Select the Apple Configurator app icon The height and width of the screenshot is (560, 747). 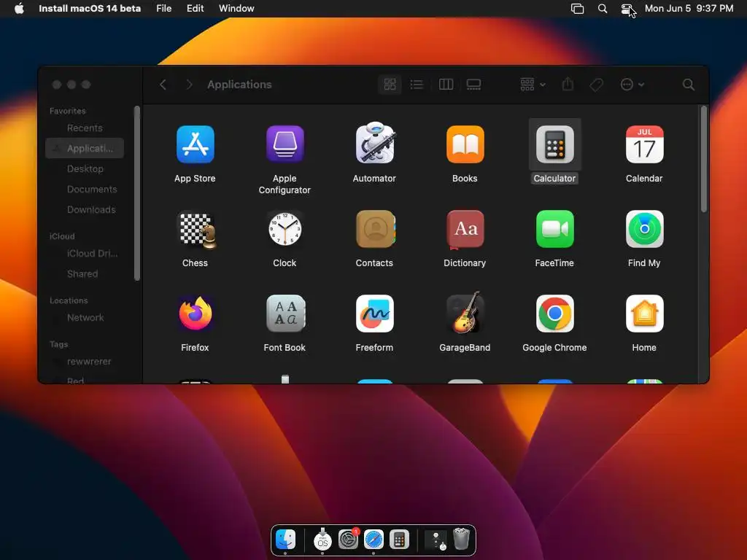[x=285, y=144]
